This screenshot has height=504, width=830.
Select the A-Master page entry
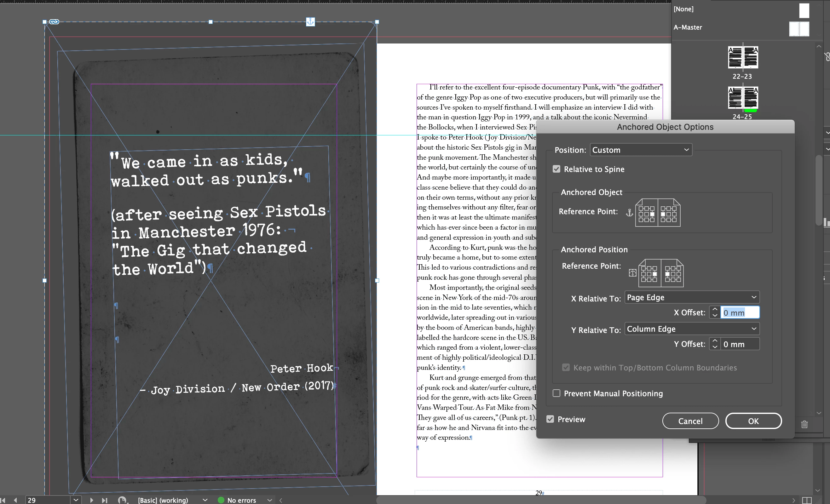coord(688,27)
